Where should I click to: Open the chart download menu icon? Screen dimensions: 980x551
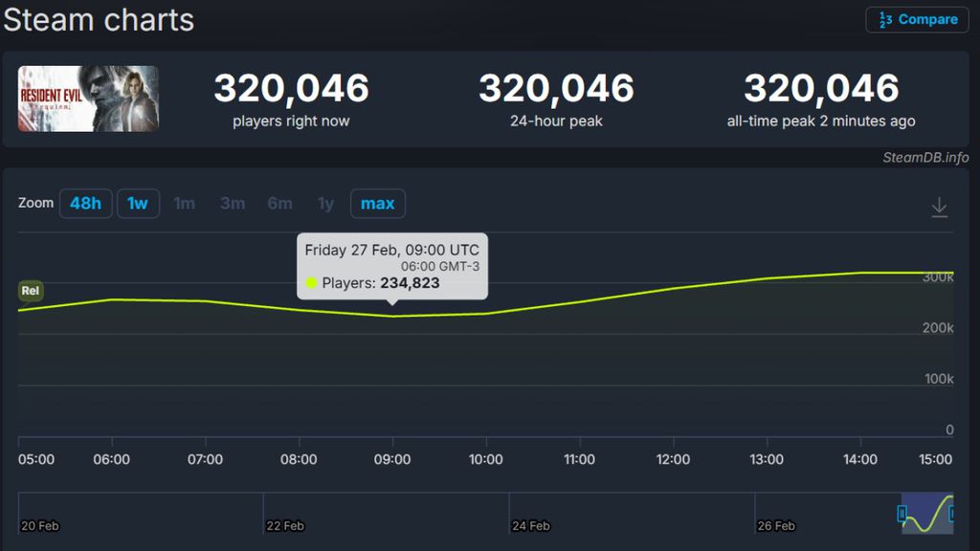click(939, 207)
